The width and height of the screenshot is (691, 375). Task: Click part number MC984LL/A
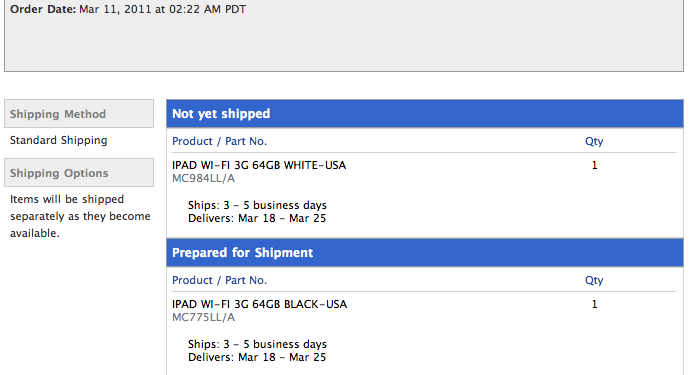pyautogui.click(x=204, y=178)
